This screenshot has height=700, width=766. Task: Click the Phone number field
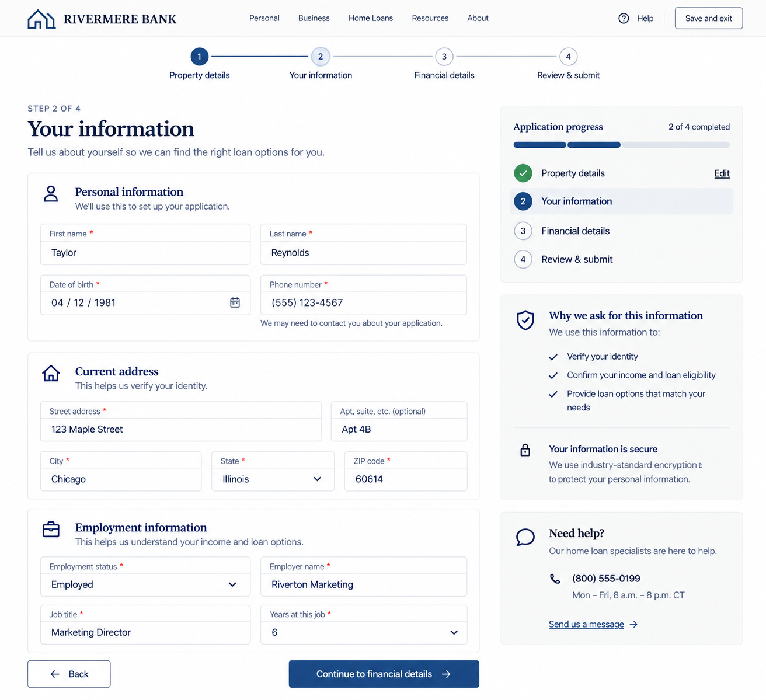click(364, 295)
